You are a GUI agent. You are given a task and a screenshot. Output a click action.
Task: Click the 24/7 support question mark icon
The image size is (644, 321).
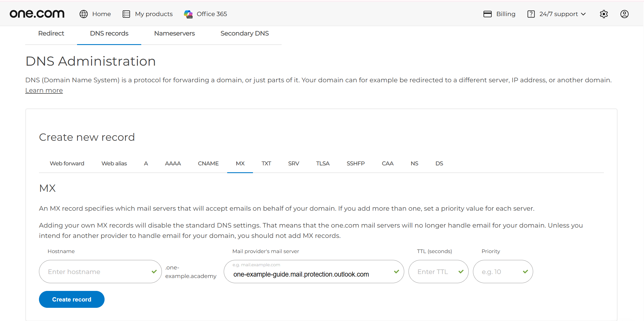tap(531, 14)
